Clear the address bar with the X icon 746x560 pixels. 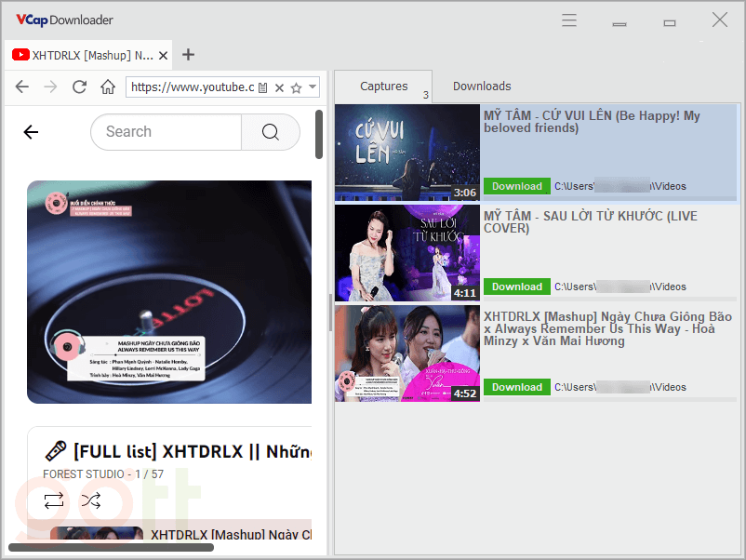pos(279,87)
